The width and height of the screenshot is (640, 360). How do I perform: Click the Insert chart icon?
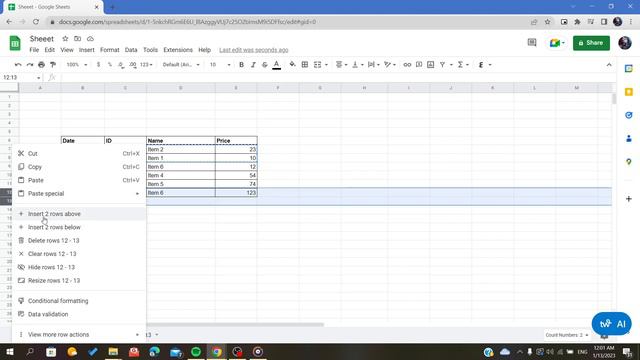(431, 64)
